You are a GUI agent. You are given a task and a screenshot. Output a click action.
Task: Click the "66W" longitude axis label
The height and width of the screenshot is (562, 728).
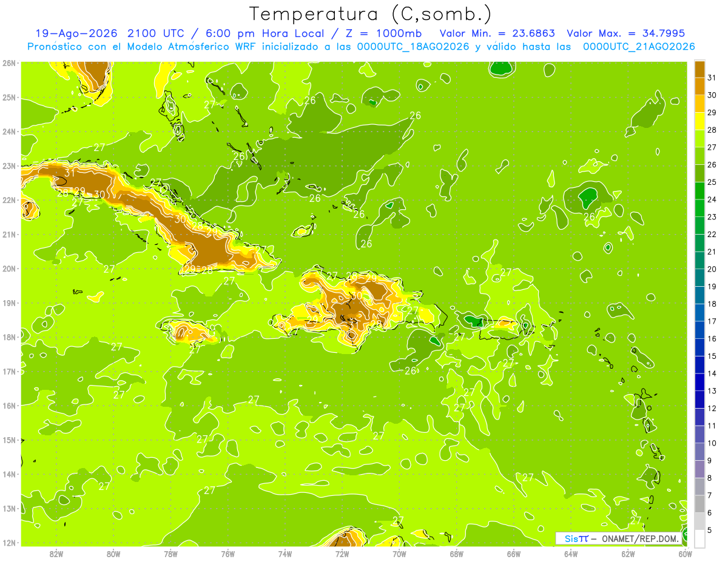click(513, 554)
